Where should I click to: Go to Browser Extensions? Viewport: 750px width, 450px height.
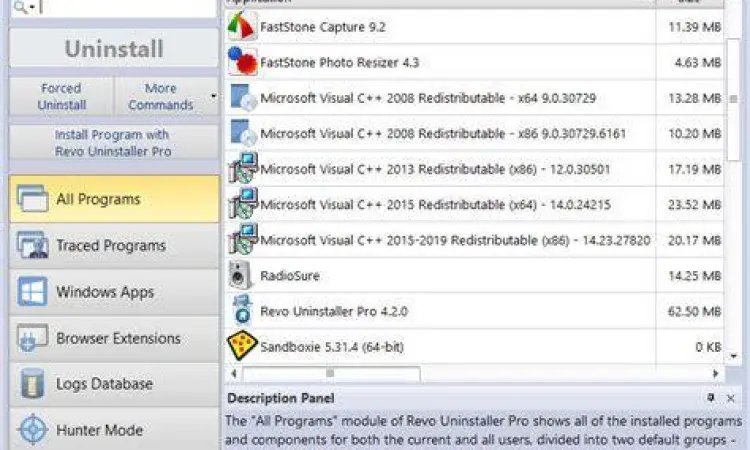(114, 338)
